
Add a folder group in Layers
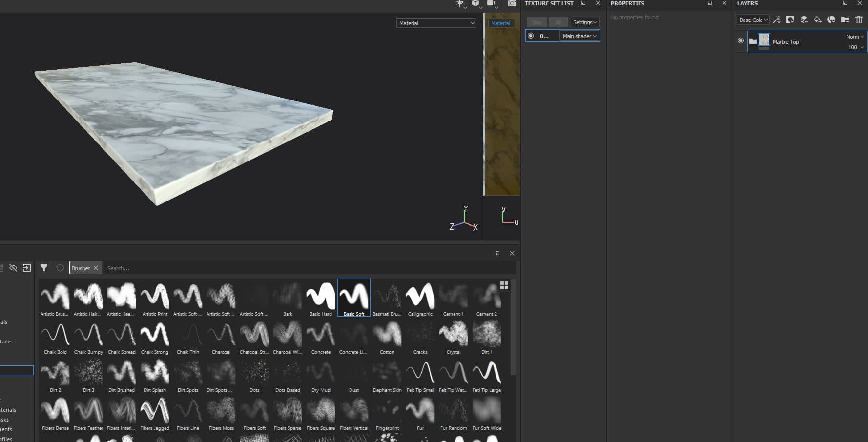(845, 20)
